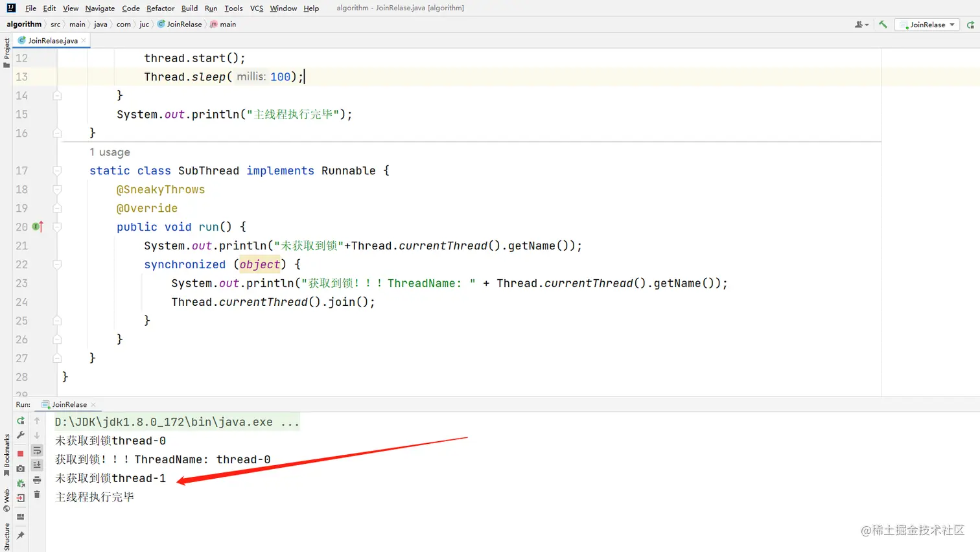Image resolution: width=980 pixels, height=552 pixels.
Task: Open the Refactor menu
Action: [x=160, y=8]
